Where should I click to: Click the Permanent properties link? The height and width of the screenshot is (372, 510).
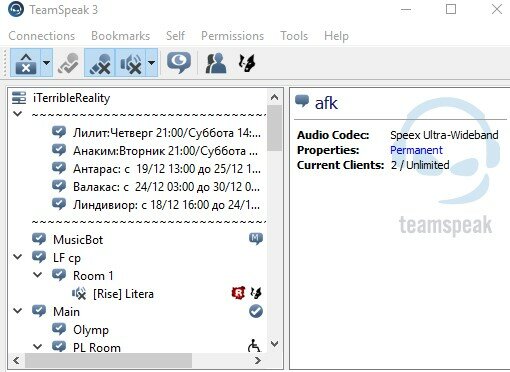point(416,150)
